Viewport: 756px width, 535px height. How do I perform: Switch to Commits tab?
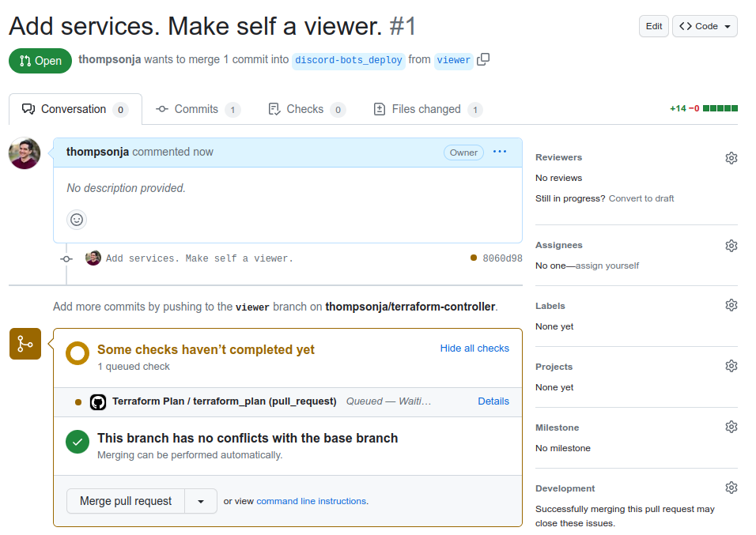pos(198,109)
